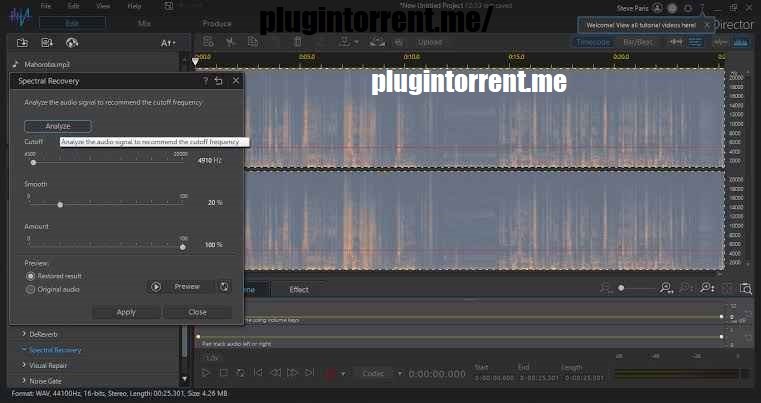The image size is (761, 403).
Task: Click the horizontal zoom slider handle
Action: click(x=621, y=288)
